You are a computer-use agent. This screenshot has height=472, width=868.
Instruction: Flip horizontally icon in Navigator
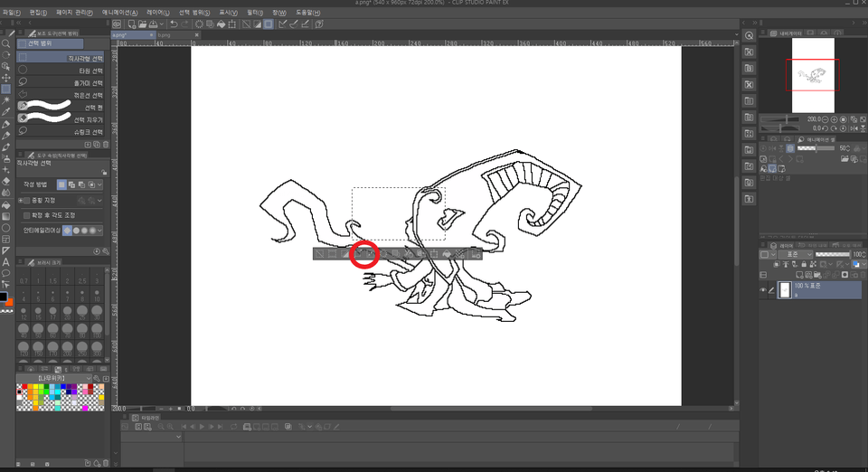point(854,128)
